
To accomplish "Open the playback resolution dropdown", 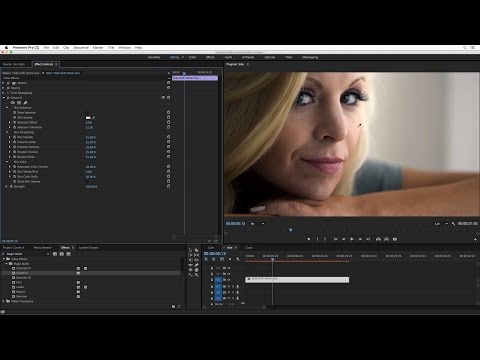I will (x=441, y=224).
